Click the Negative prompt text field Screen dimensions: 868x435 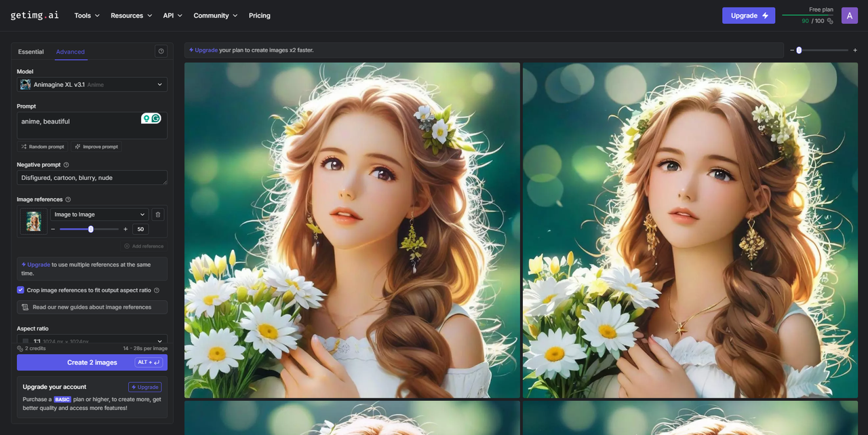[x=92, y=178]
